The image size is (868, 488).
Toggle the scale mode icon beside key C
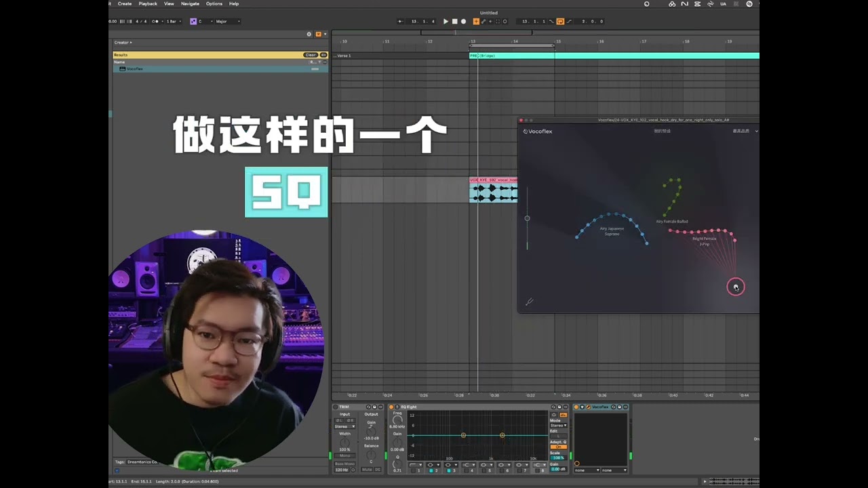click(193, 21)
